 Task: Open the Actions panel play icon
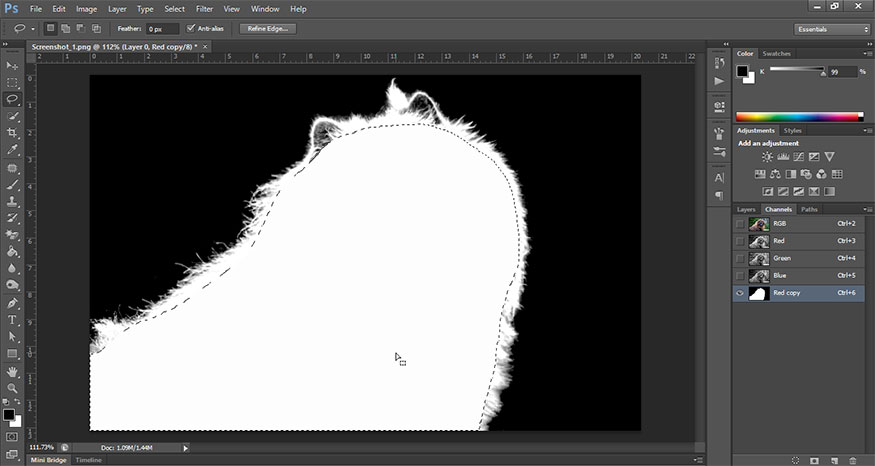tap(719, 81)
